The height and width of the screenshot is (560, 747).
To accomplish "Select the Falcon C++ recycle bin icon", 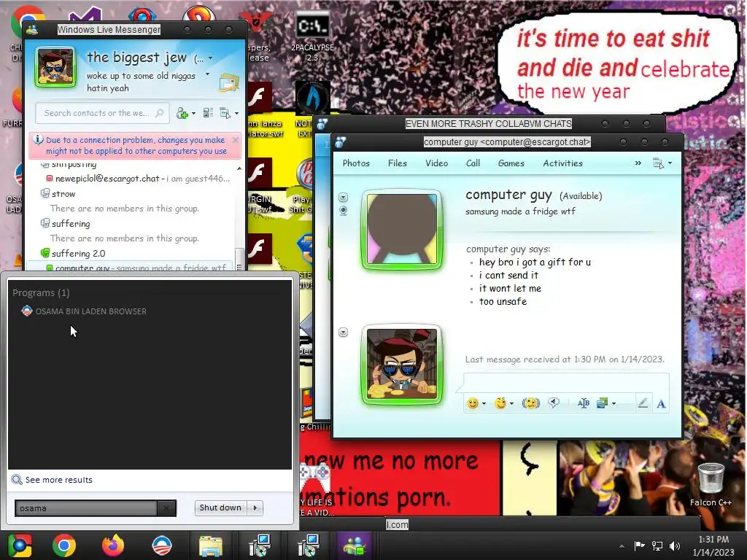I will tap(711, 484).
